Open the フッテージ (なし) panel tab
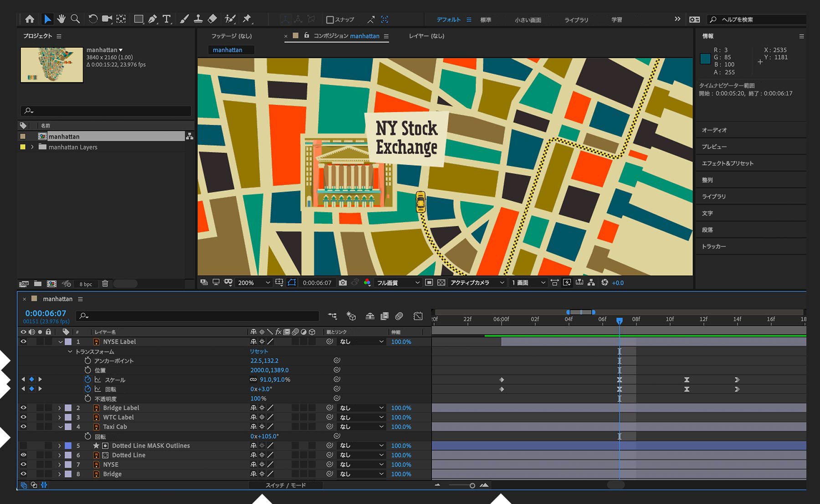 pyautogui.click(x=231, y=36)
